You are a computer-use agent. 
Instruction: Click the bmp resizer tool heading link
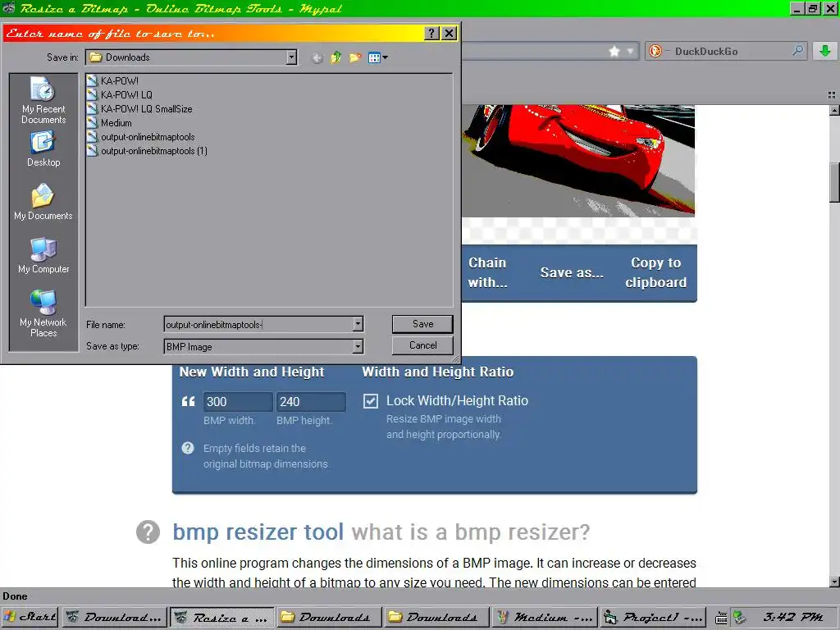pos(258,532)
